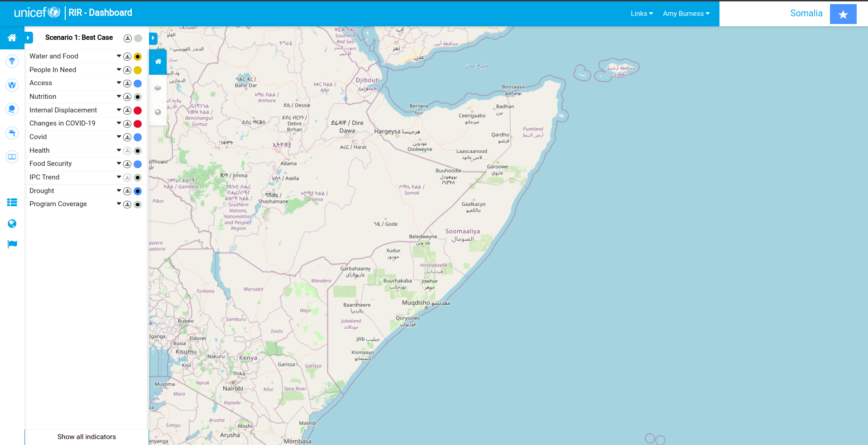Select the Health indicator row
The height and width of the screenshot is (445, 868).
(86, 150)
